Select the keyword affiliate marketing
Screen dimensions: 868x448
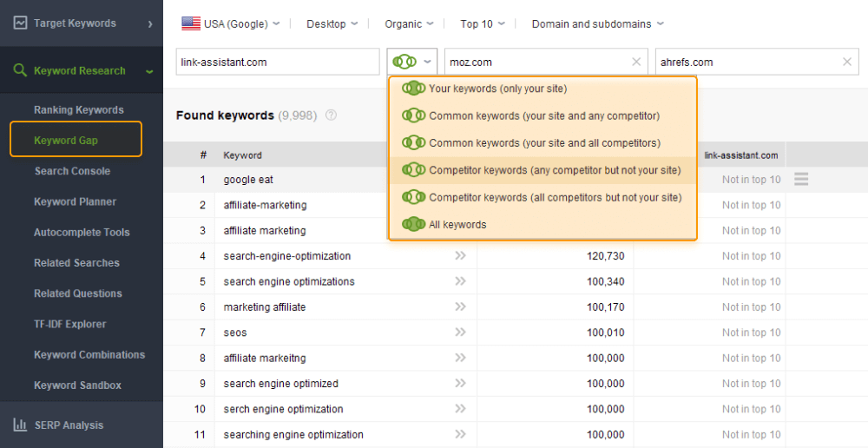point(265,230)
